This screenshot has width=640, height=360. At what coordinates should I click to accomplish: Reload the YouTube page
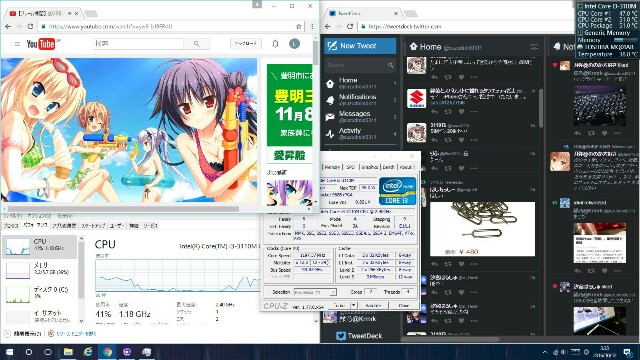pyautogui.click(x=30, y=26)
